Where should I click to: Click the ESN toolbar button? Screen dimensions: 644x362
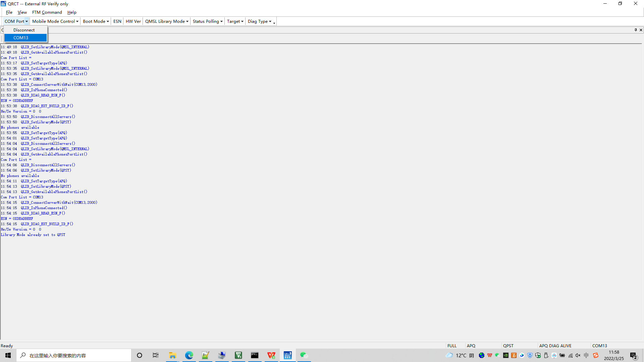[x=117, y=21]
